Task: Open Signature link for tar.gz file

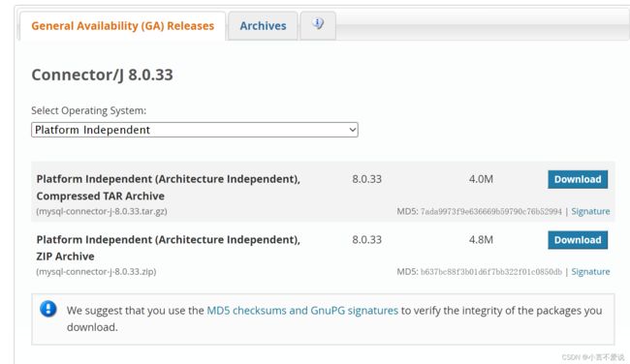Action: click(x=590, y=211)
